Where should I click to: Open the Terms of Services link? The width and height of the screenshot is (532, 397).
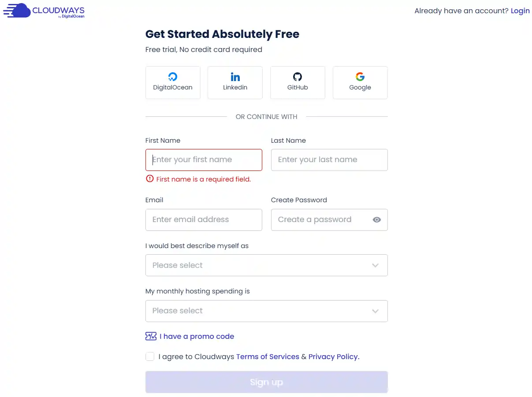tap(268, 356)
